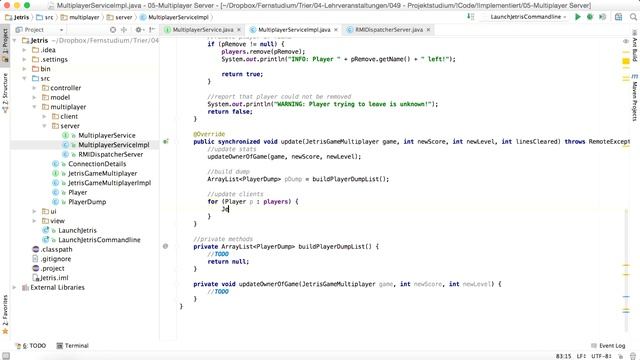The height and width of the screenshot is (360, 640).
Task: Collapse the src folder
Action: (24, 78)
